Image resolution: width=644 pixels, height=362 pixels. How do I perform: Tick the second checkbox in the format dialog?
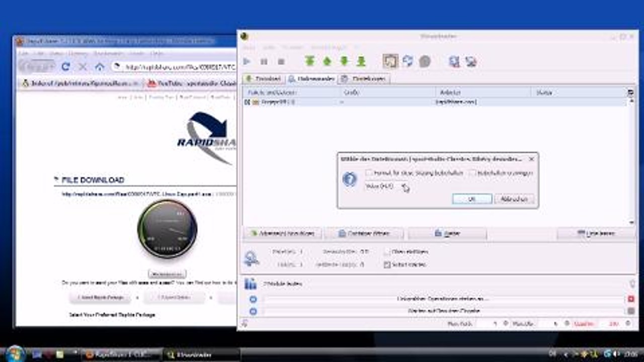(472, 173)
